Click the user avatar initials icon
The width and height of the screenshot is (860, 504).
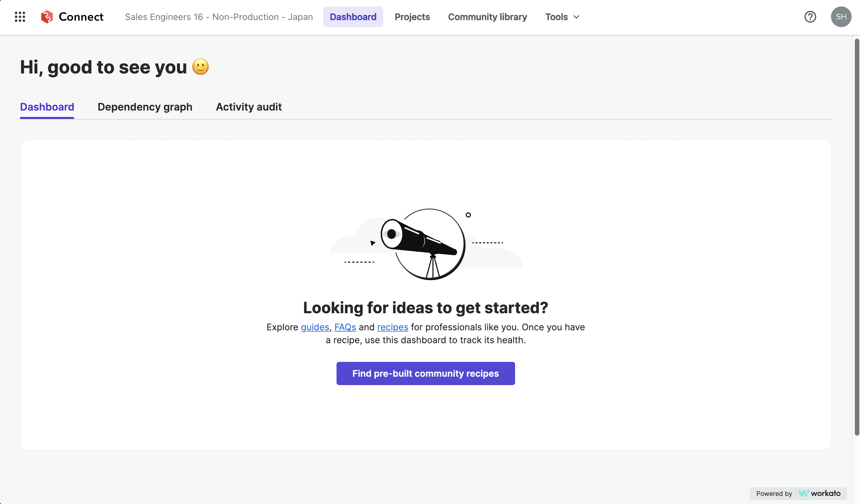[x=841, y=17]
